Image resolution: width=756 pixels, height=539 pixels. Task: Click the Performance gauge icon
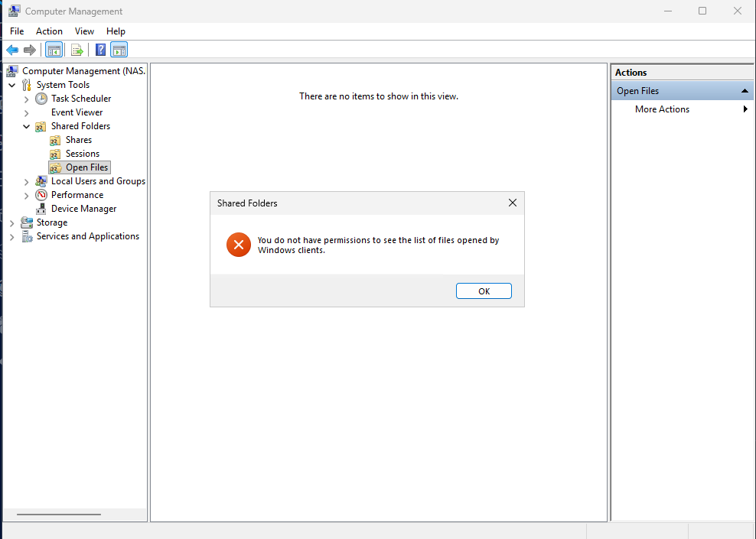(x=41, y=195)
